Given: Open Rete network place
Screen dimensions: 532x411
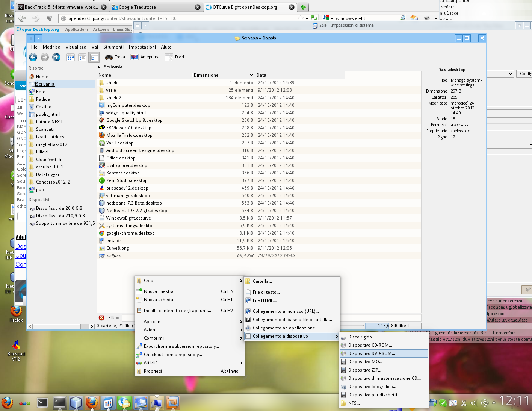Looking at the screenshot, I should tap(41, 92).
